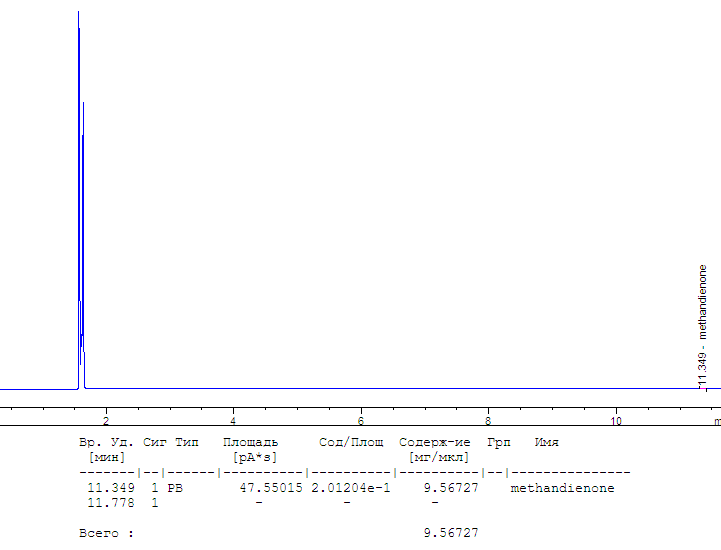The image size is (721, 550).
Task: Select the 11.778 retention time row
Action: coord(110,503)
